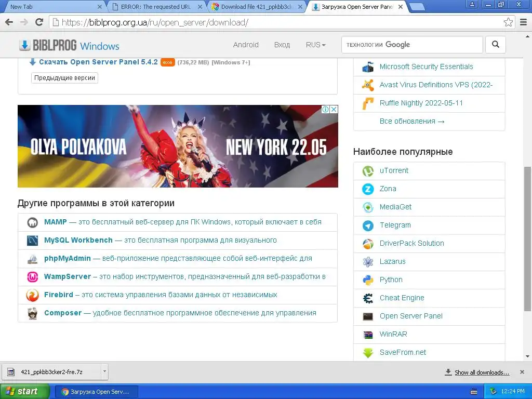
Task: Click the browser forward arrow
Action: coord(24,22)
